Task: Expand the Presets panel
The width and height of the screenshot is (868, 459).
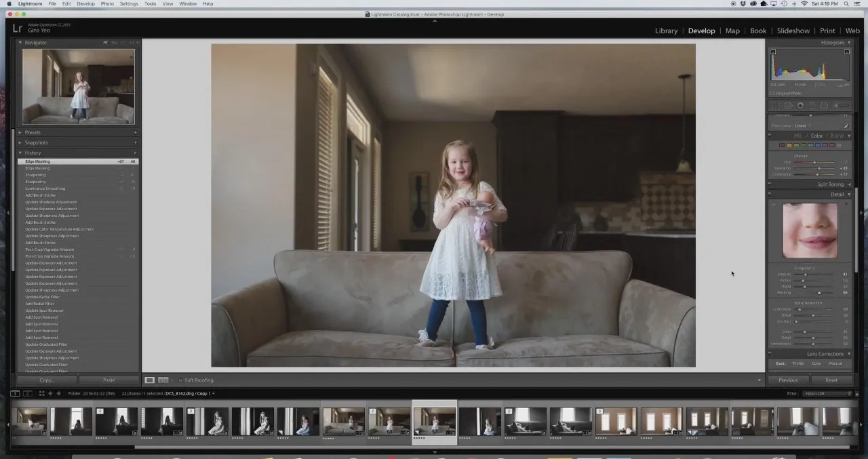Action: [78, 133]
